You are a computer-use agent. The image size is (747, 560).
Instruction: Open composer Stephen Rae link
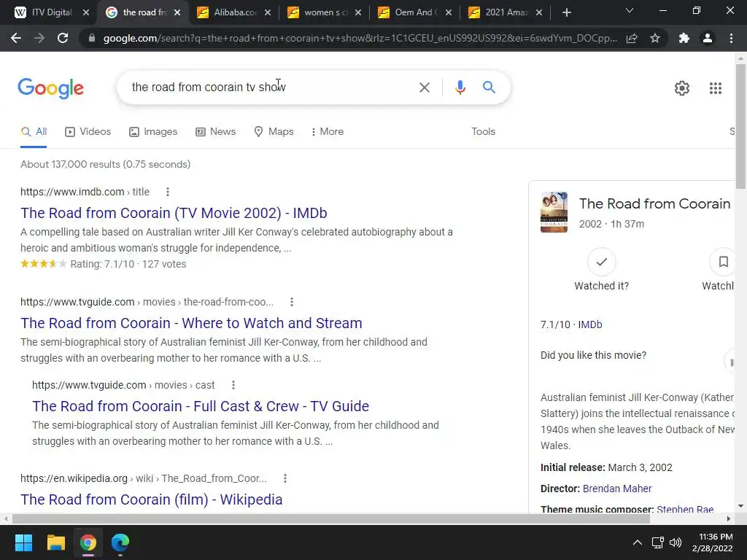[685, 509]
